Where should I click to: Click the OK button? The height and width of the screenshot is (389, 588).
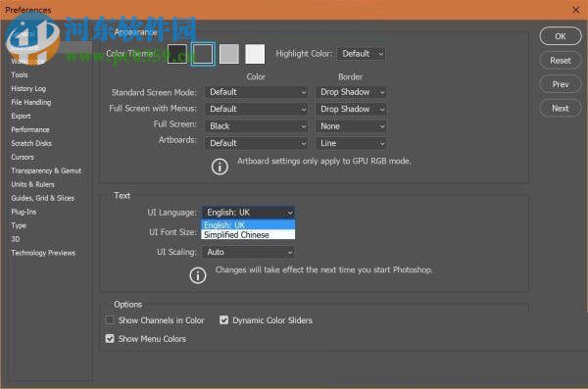coord(561,36)
